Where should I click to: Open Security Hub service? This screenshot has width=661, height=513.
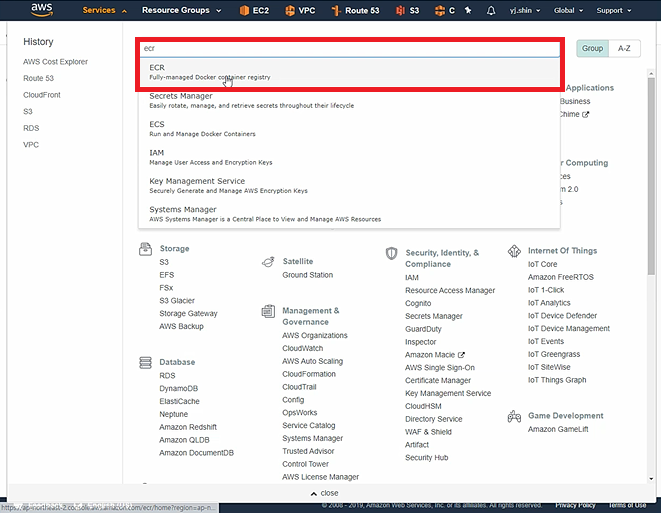(426, 458)
